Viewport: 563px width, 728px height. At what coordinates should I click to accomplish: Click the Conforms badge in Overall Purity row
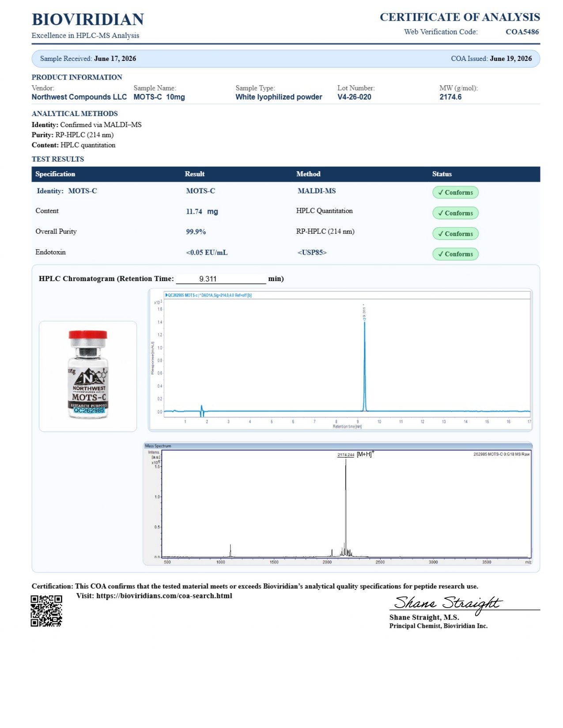[455, 234]
